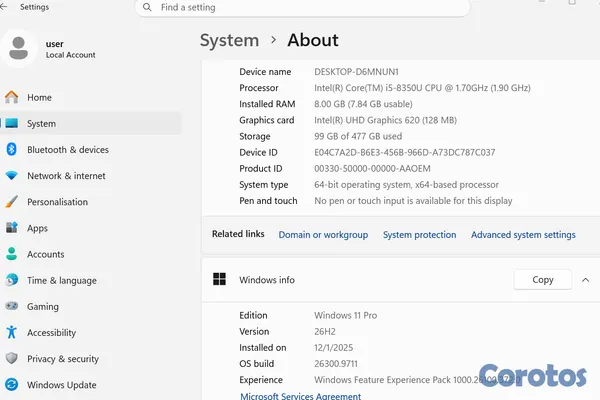Open the Accessibility figure icon
Screen dimensions: 600x400
click(11, 332)
